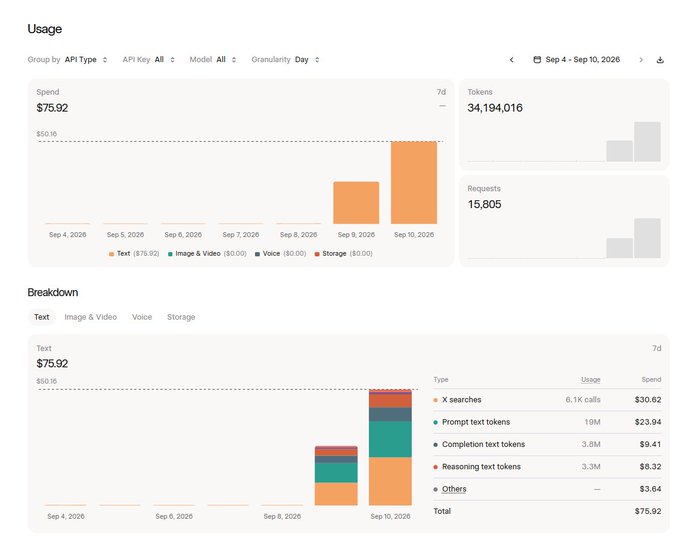
Task: Toggle Image & Video series in legend
Action: 207,254
